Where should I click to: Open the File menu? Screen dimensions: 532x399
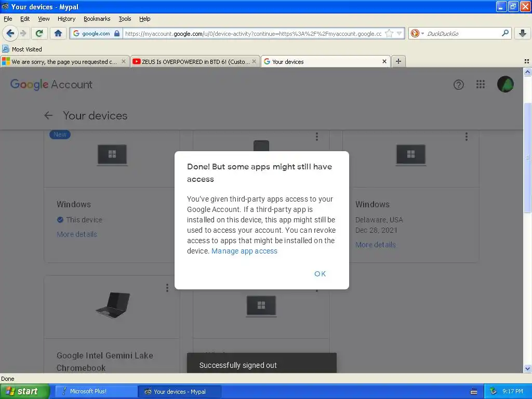tap(8, 19)
